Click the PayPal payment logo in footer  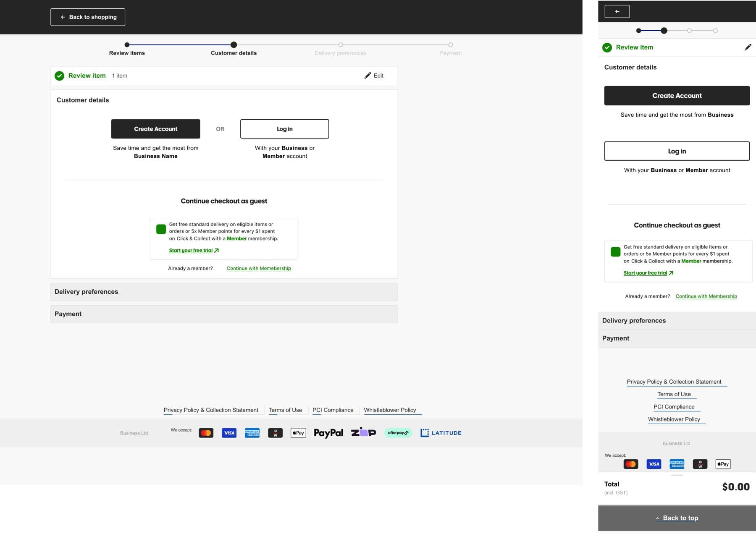[x=328, y=433]
